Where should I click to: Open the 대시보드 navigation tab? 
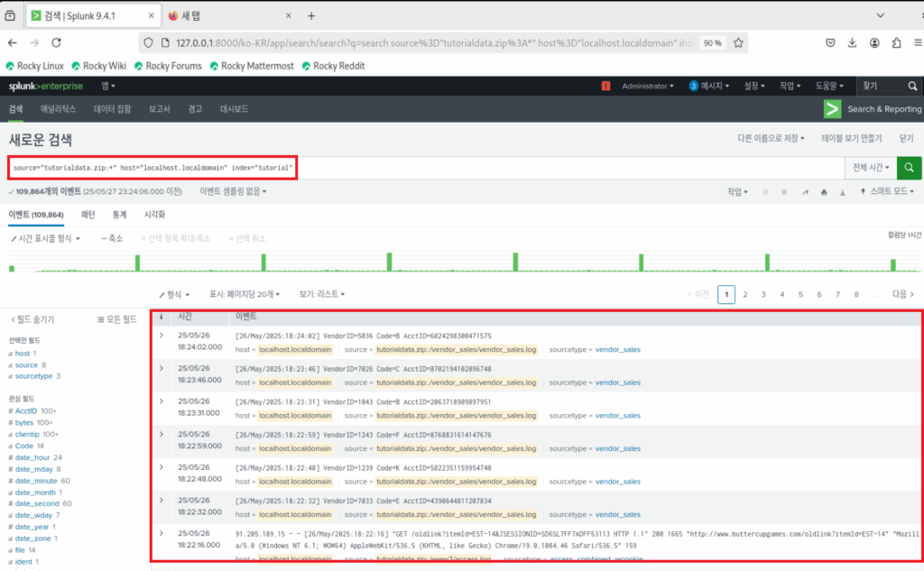(x=234, y=109)
